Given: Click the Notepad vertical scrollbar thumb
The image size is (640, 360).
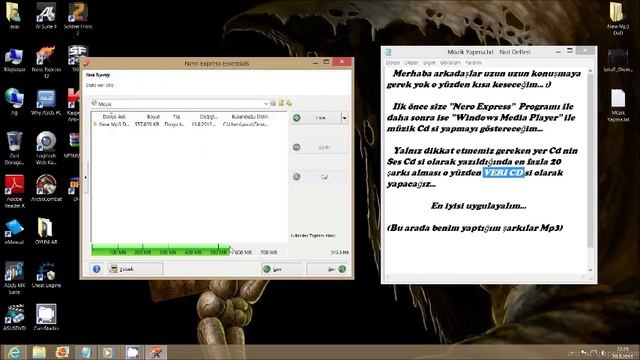Looking at the screenshot, I should click(590, 161).
